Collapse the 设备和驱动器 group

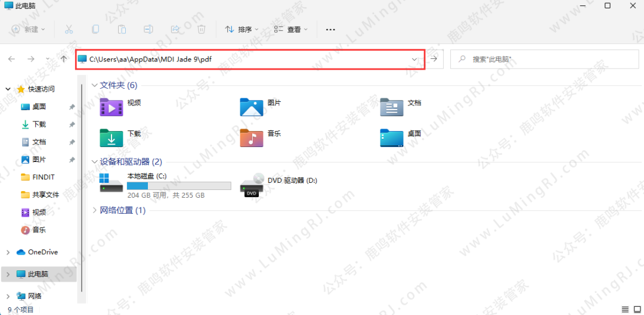pos(95,162)
